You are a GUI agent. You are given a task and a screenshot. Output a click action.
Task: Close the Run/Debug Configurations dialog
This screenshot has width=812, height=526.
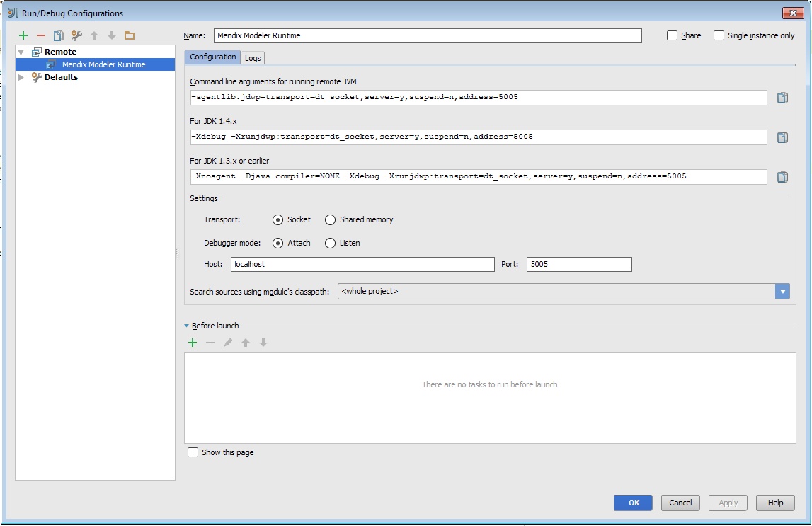(x=792, y=13)
